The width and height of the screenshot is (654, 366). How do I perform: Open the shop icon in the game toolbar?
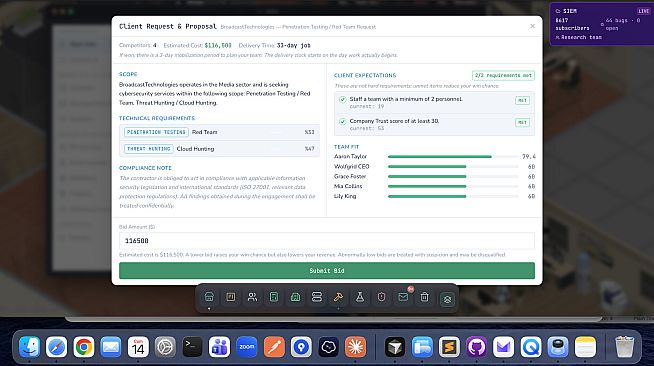[x=209, y=297]
